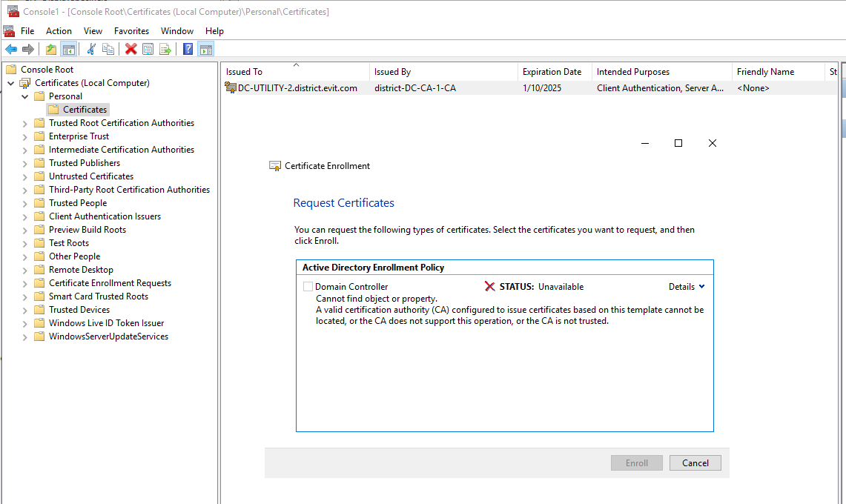Click the Certificate Enrollment title icon
The height and width of the screenshot is (504, 846).
tap(275, 166)
